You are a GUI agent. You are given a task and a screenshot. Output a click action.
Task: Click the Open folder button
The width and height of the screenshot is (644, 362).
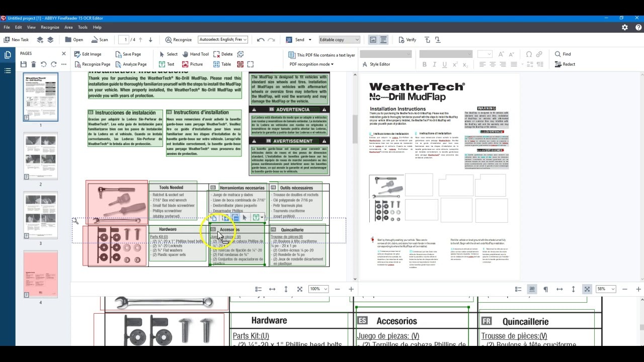[x=74, y=40]
